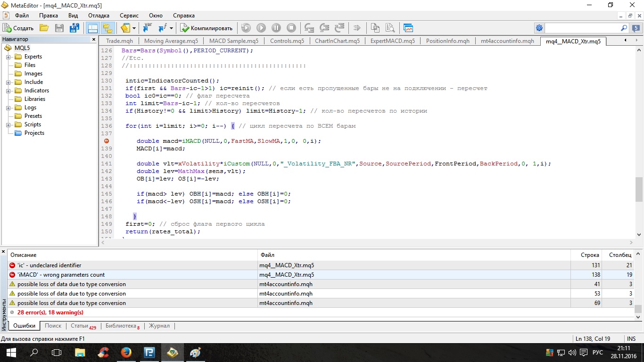Click the Компилировать compile button
Screen dimensions: 644x362
pyautogui.click(x=206, y=28)
